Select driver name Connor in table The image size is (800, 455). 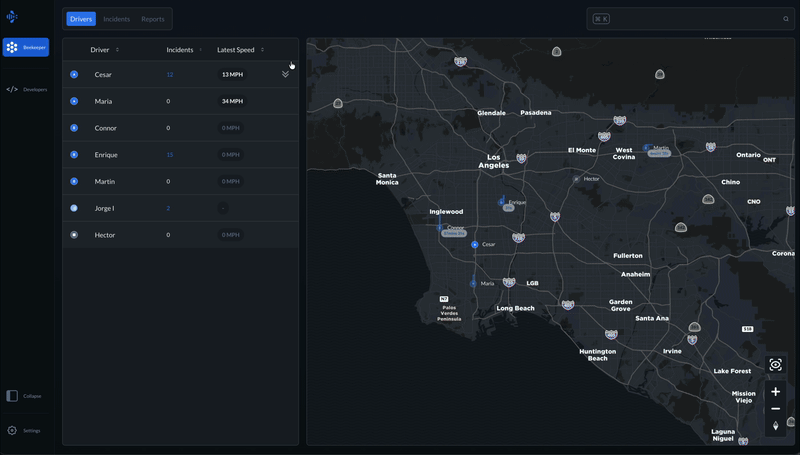(106, 128)
